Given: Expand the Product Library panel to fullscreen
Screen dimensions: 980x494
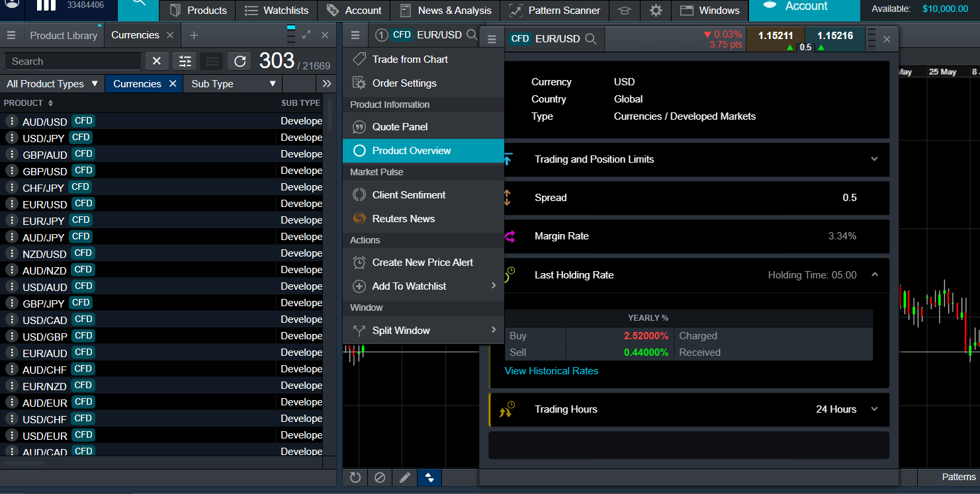Looking at the screenshot, I should (306, 35).
